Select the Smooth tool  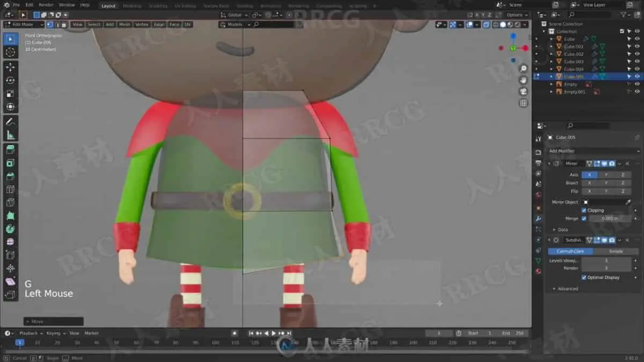tap(10, 242)
